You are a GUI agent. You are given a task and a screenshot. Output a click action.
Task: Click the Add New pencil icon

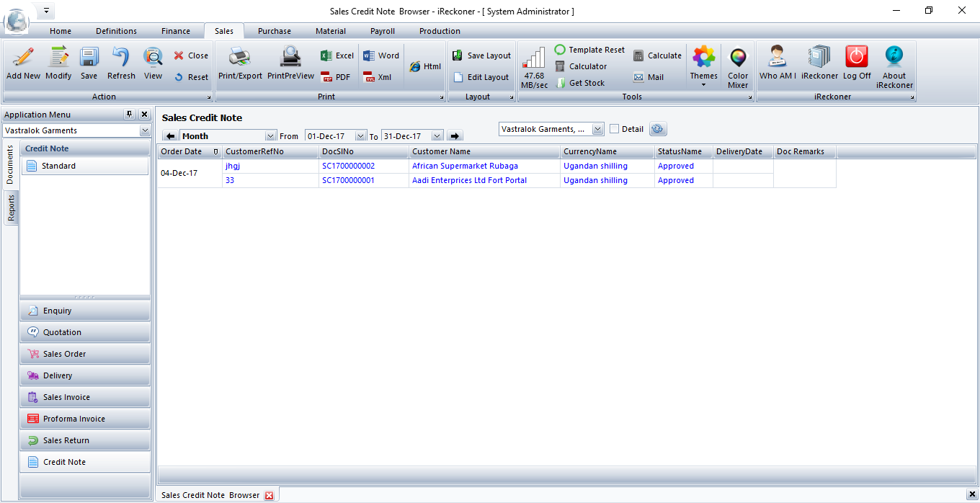23,58
